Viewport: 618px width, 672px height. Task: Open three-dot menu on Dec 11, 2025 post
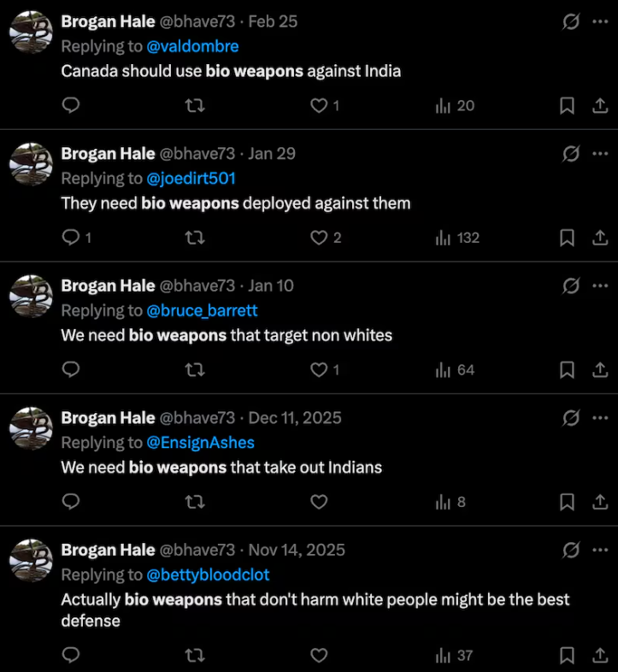point(599,418)
